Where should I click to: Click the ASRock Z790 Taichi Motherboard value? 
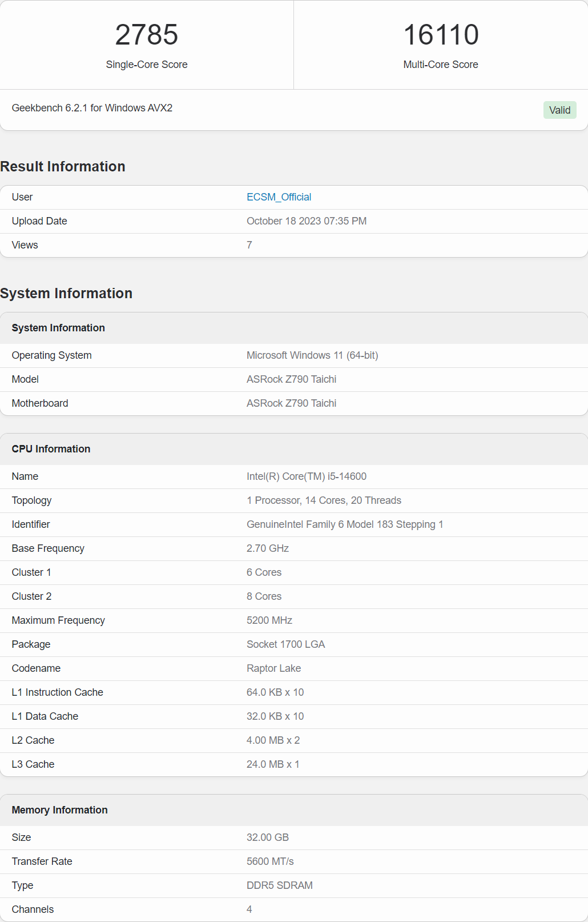click(x=291, y=403)
